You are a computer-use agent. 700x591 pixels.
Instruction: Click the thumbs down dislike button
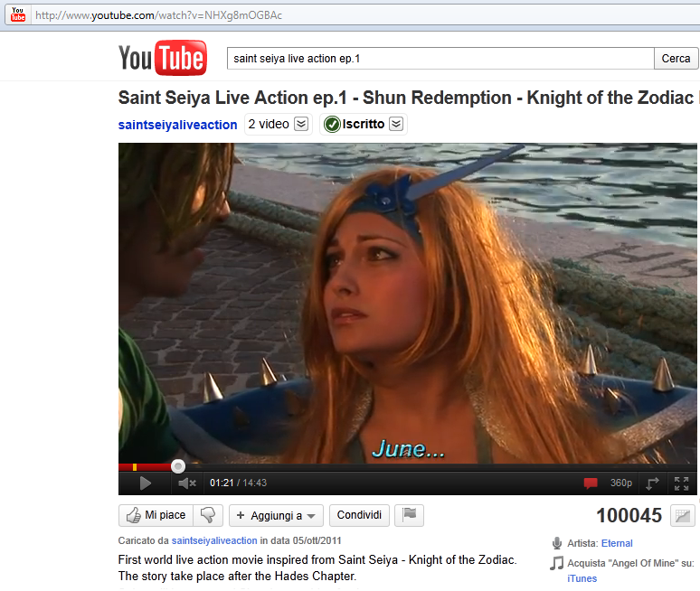208,515
